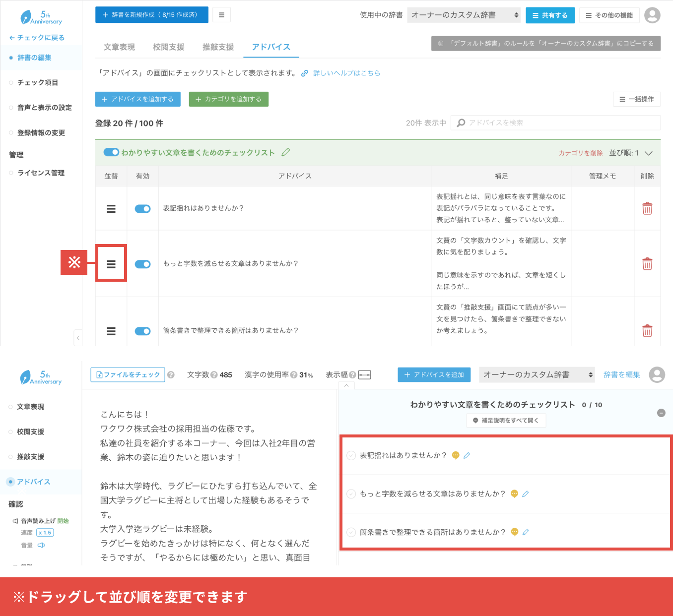The image size is (673, 616).
Task: Select 辞書の編集 in the editor sidebar
Action: 34,58
